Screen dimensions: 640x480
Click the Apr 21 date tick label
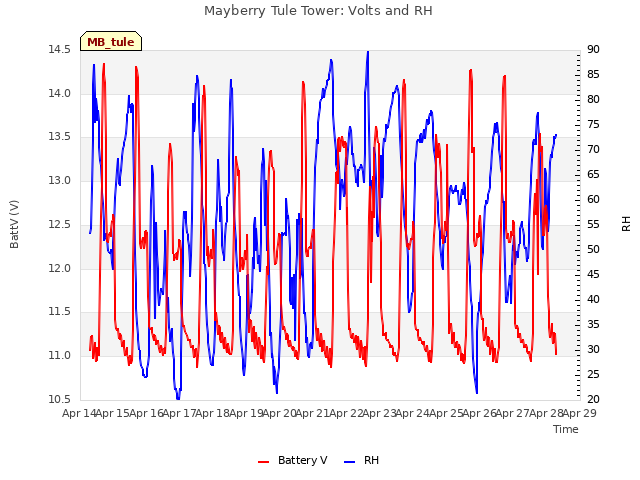313,413
